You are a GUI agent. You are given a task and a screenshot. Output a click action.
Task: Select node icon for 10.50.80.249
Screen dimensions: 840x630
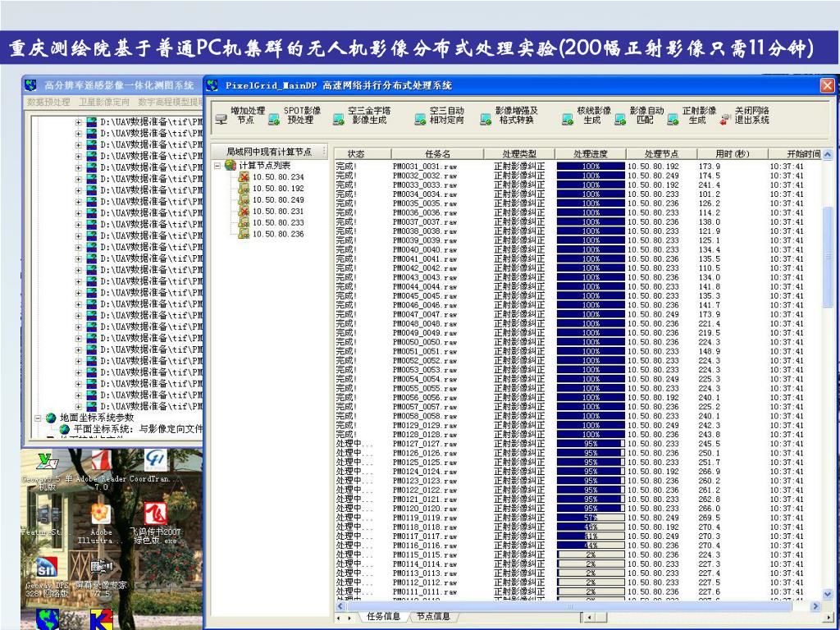[244, 199]
